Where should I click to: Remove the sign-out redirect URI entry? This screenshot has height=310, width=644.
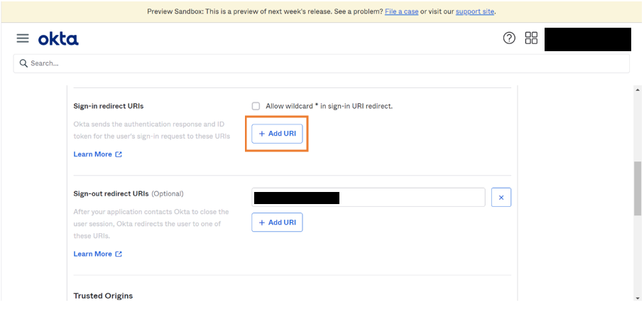point(501,198)
